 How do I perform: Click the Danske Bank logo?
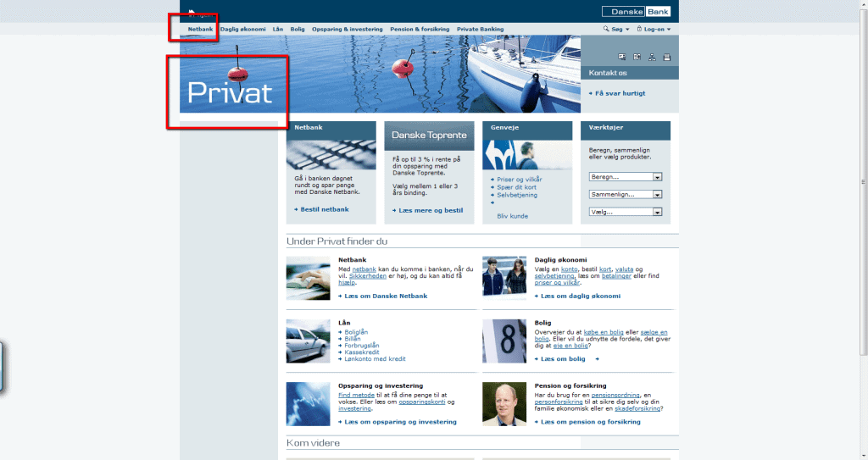point(635,12)
